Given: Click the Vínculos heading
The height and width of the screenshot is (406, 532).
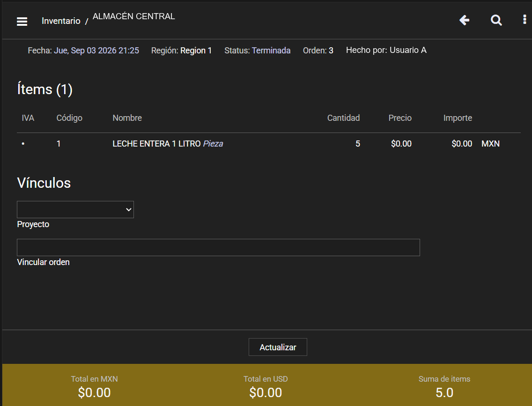Looking at the screenshot, I should click(x=44, y=183).
